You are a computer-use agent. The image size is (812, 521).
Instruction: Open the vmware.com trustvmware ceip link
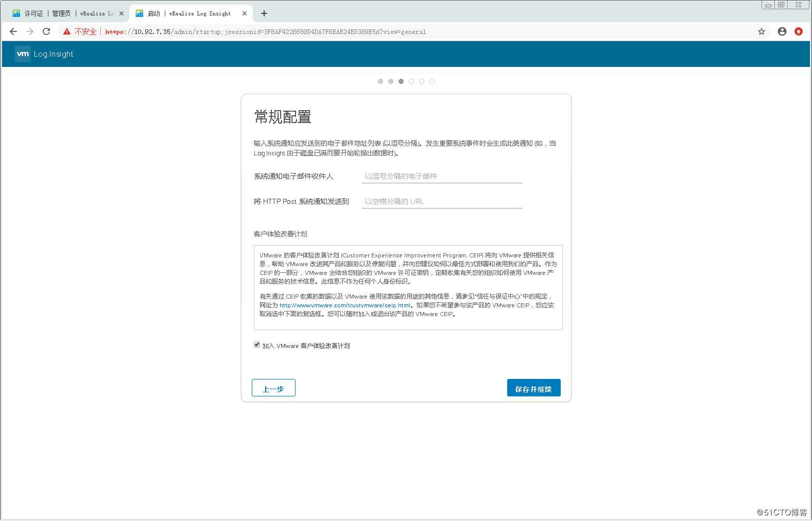click(345, 305)
